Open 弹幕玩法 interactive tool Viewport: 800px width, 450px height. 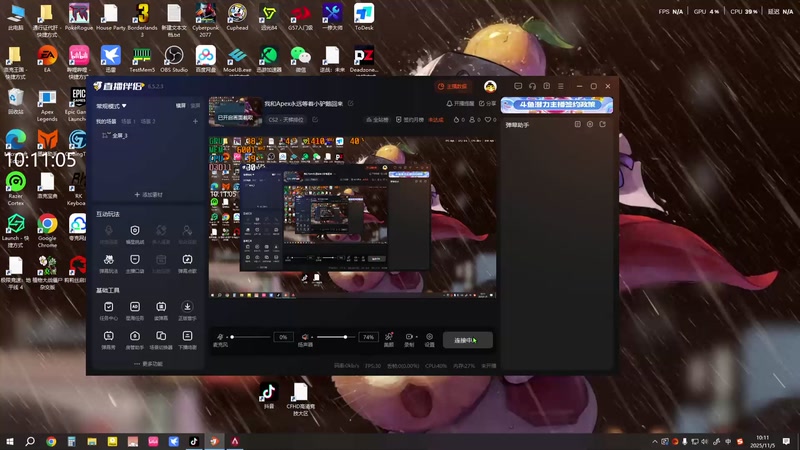point(109,264)
